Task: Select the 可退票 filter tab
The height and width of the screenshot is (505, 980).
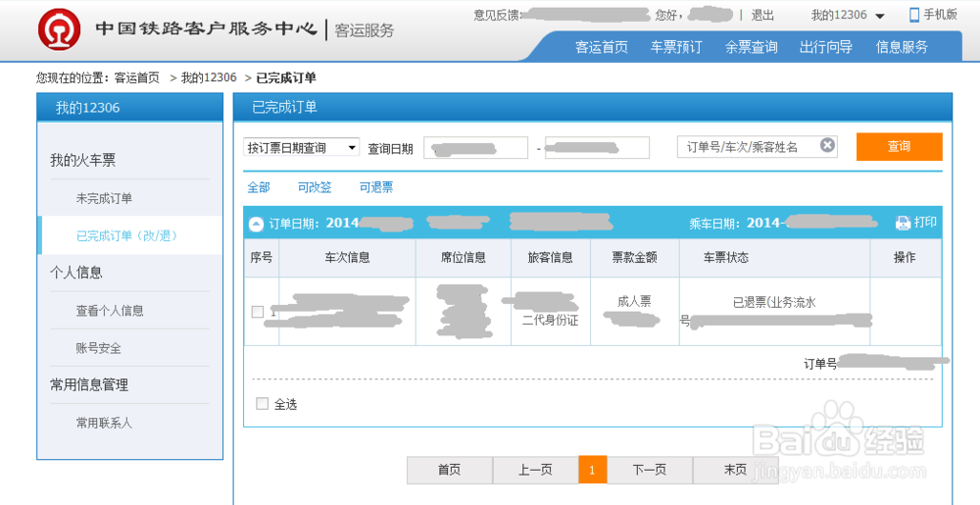Action: pos(376,187)
